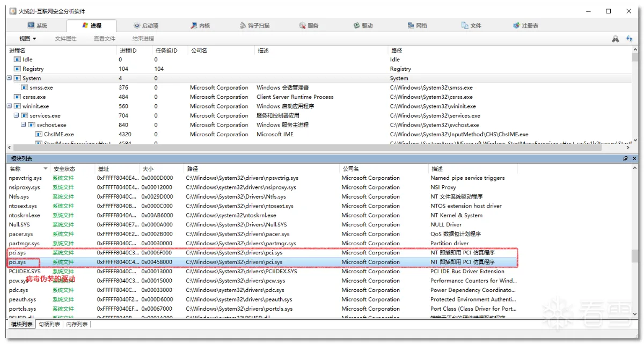The width and height of the screenshot is (644, 344).
Task: Collapse the wininit.exe process node
Action: coord(9,106)
